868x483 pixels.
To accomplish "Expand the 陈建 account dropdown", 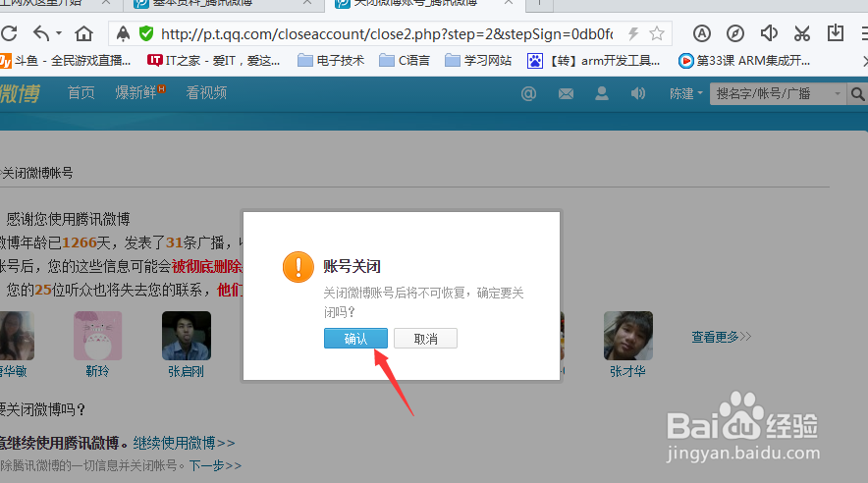I will click(x=686, y=93).
